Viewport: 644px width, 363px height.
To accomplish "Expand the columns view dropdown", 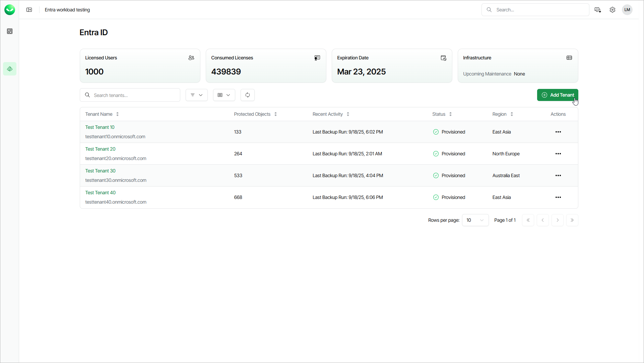I will pos(224,95).
